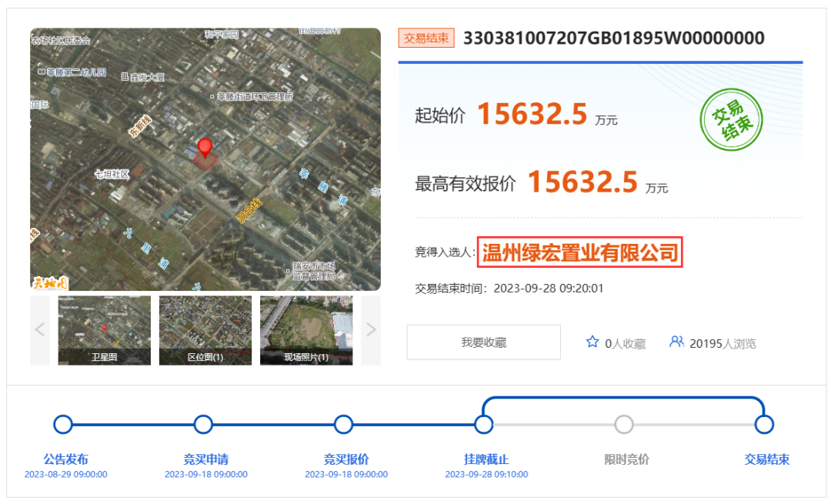The image size is (831, 504).
Task: Open the 现场照片(1) thumbnail
Action: [x=306, y=330]
